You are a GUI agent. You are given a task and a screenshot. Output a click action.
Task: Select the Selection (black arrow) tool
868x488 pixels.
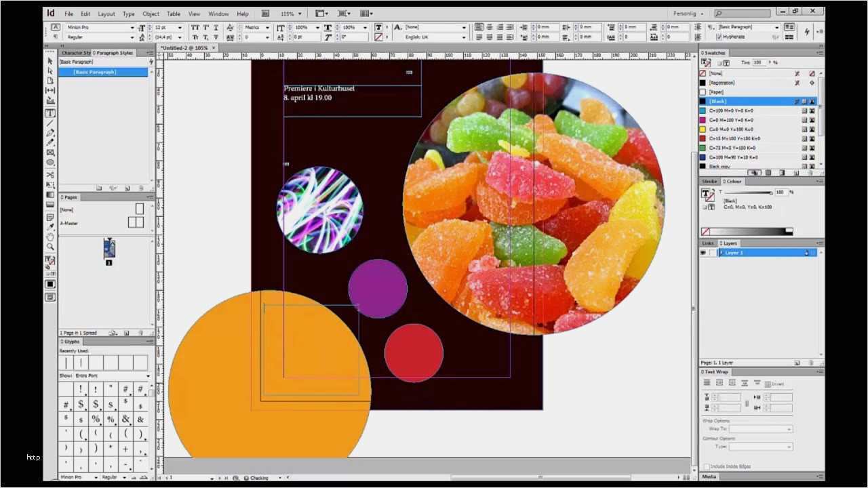(50, 61)
